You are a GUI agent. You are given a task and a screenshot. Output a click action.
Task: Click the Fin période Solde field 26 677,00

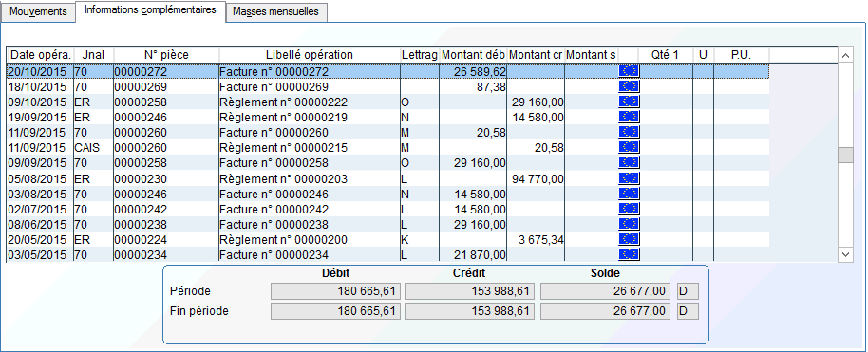tap(605, 311)
